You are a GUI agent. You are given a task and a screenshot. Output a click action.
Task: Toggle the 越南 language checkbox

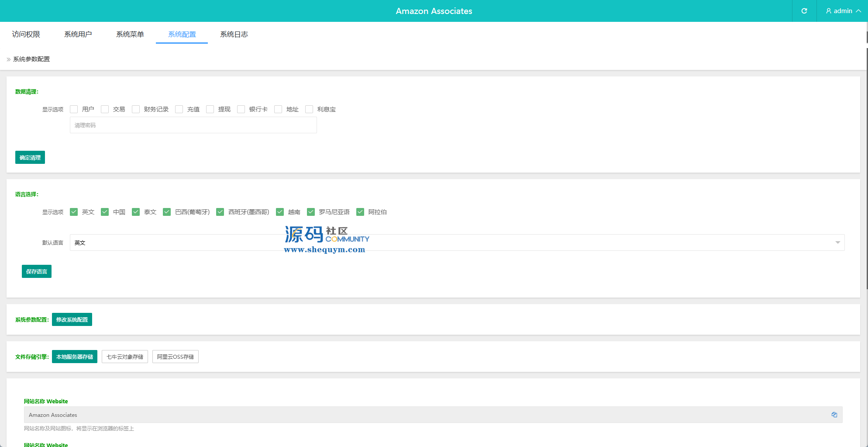[x=280, y=212]
